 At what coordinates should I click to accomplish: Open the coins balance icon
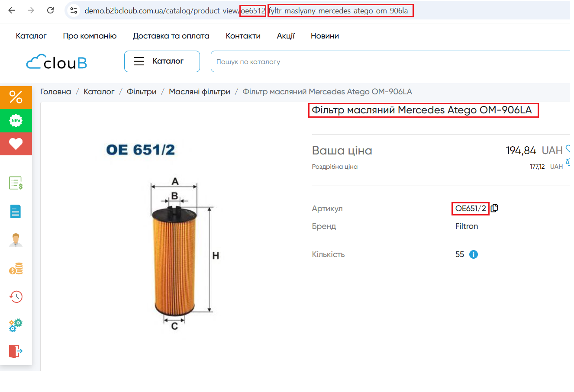click(x=16, y=269)
